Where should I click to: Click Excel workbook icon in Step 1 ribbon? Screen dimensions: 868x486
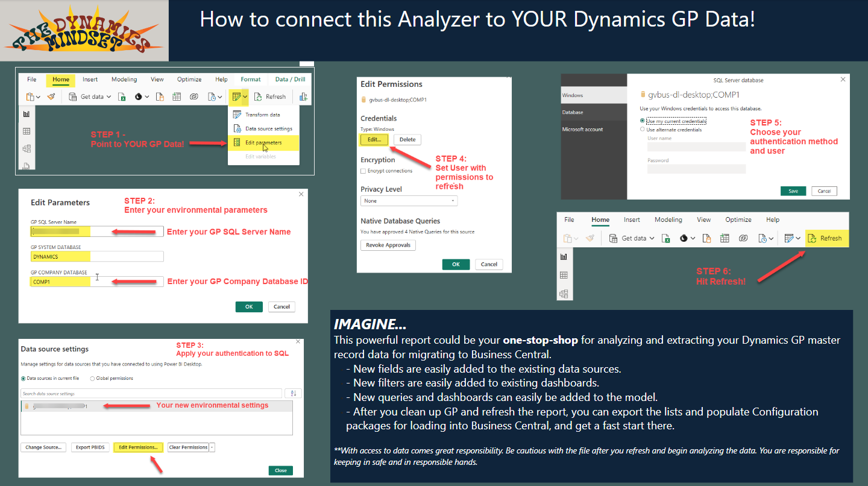pyautogui.click(x=122, y=96)
